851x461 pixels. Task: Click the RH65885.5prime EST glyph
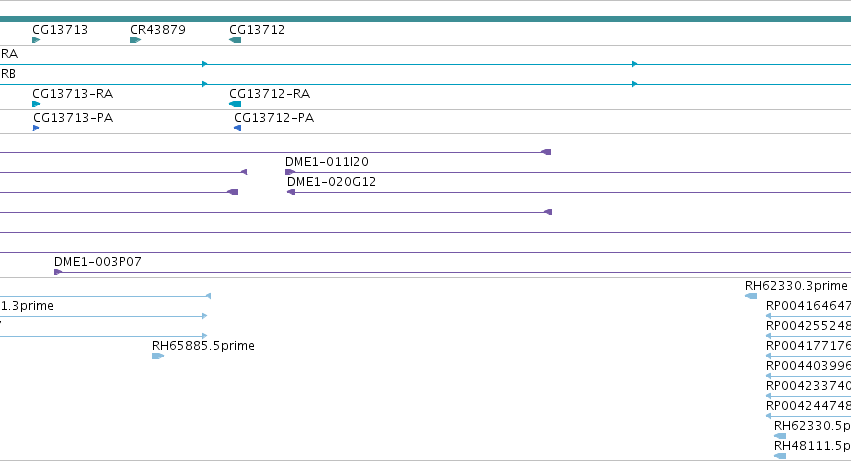click(158, 356)
